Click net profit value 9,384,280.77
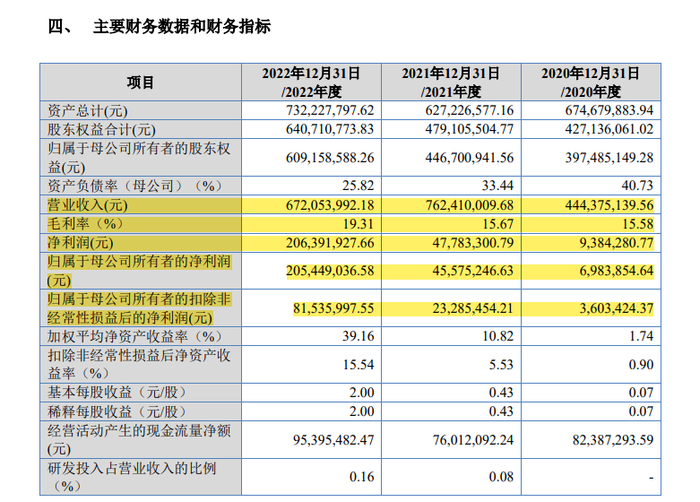Viewport: 700px width, 502px height. [617, 243]
